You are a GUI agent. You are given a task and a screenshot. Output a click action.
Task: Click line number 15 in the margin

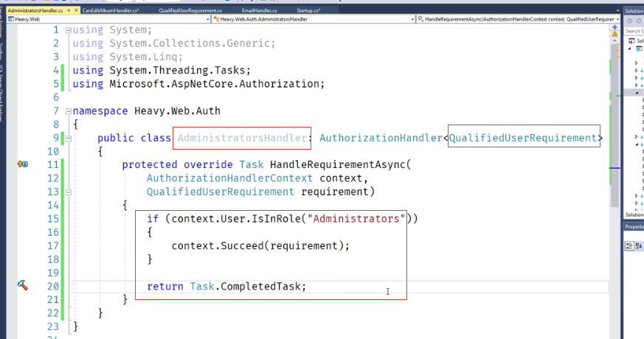[x=53, y=219]
